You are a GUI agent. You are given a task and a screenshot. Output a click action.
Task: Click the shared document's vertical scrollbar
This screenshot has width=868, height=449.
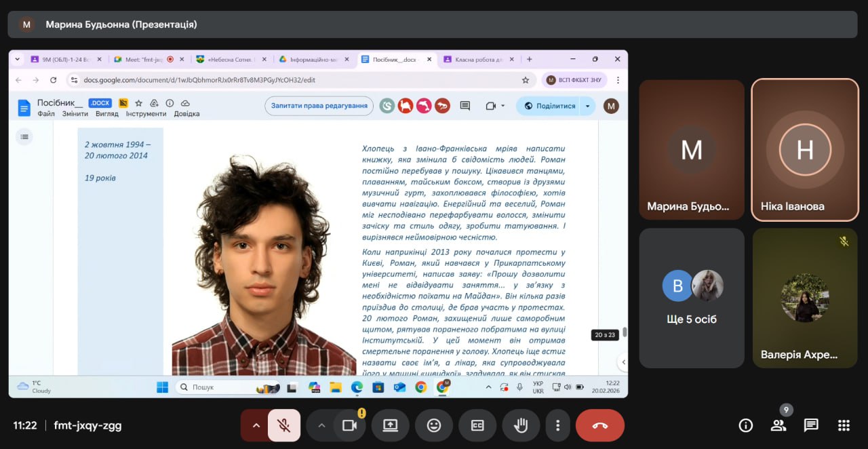tap(625, 332)
